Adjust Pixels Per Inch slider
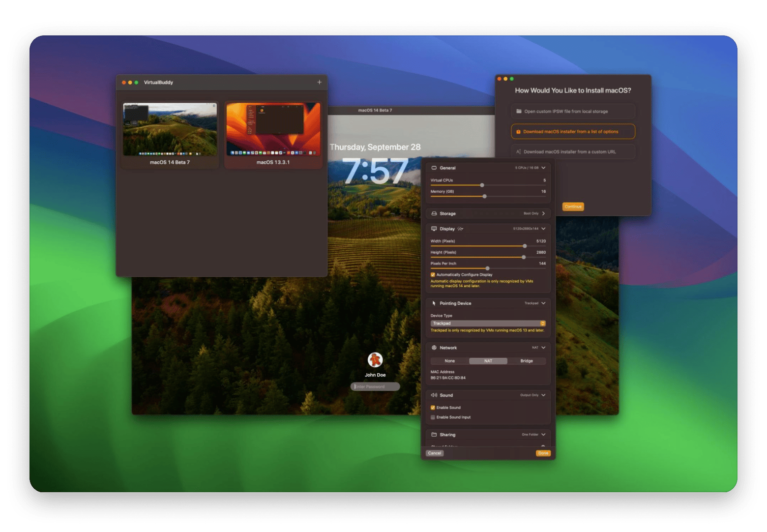 tap(488, 268)
